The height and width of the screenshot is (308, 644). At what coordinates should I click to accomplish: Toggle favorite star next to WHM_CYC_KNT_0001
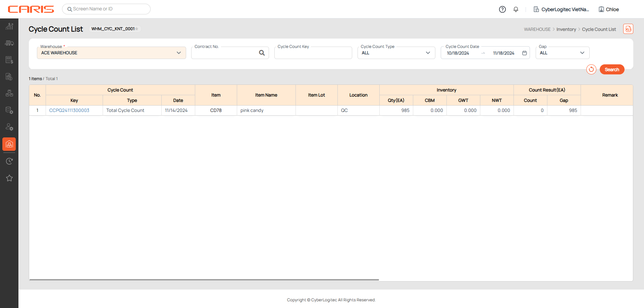click(137, 29)
